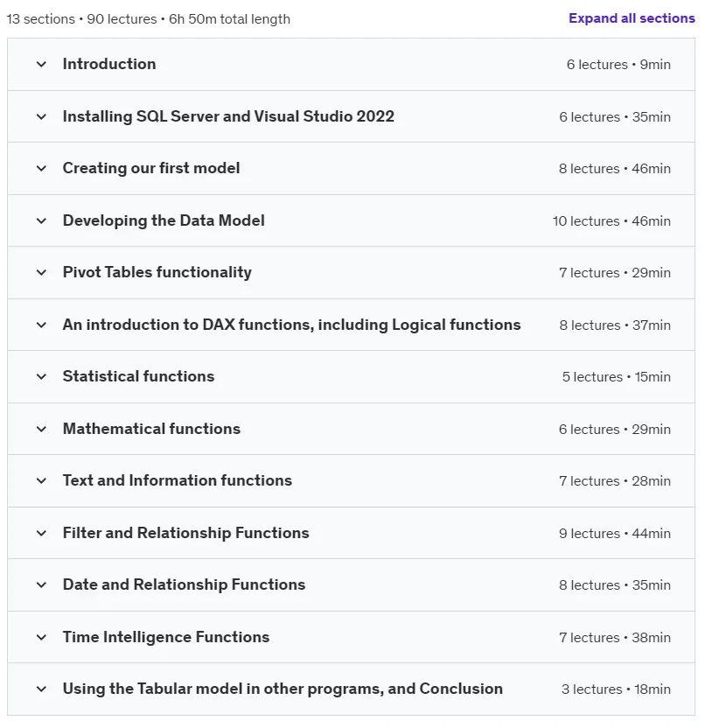Expand Statistical functions chevron icon
This screenshot has height=728, width=705.
[41, 376]
